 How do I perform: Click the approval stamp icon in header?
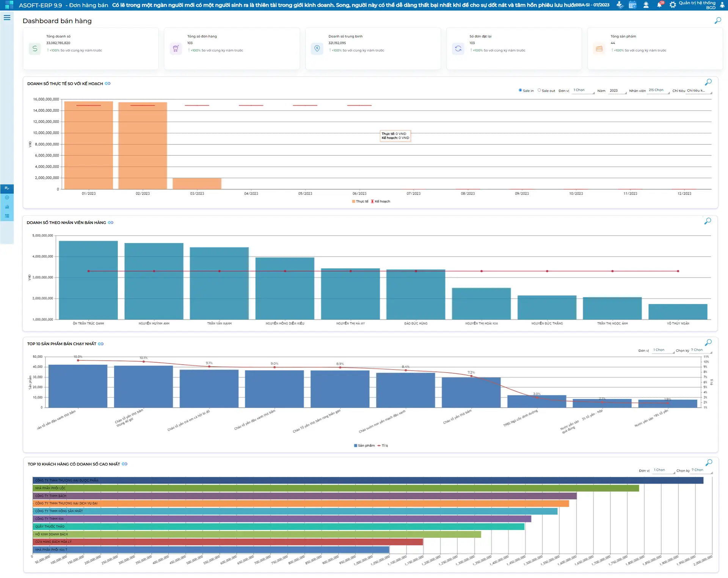tap(620, 5)
